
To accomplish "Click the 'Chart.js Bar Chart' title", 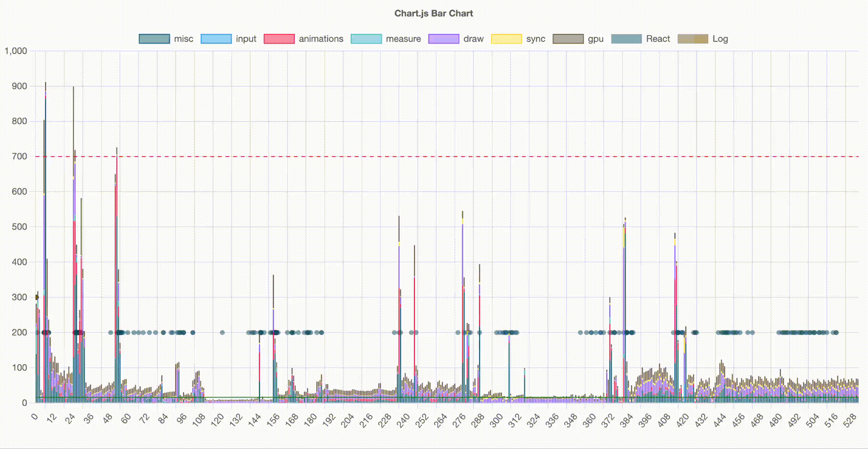I will click(x=434, y=14).
